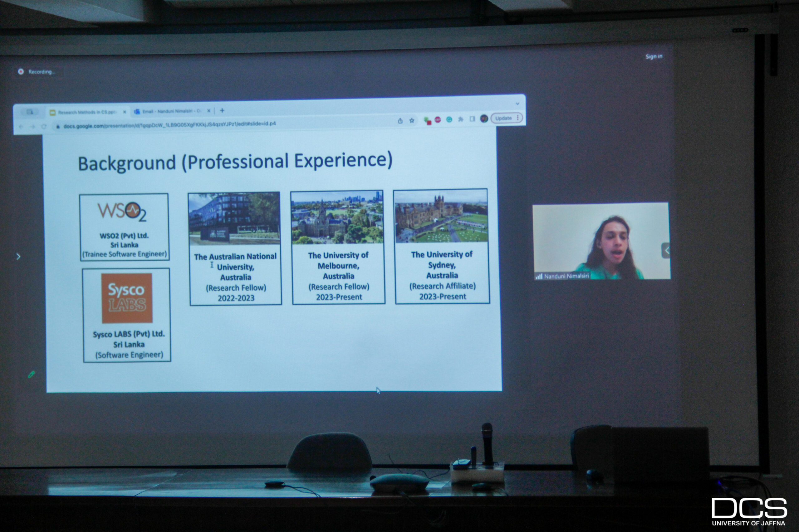Switch to the Research Methods in CS tab
This screenshot has height=532, width=799.
(88, 112)
